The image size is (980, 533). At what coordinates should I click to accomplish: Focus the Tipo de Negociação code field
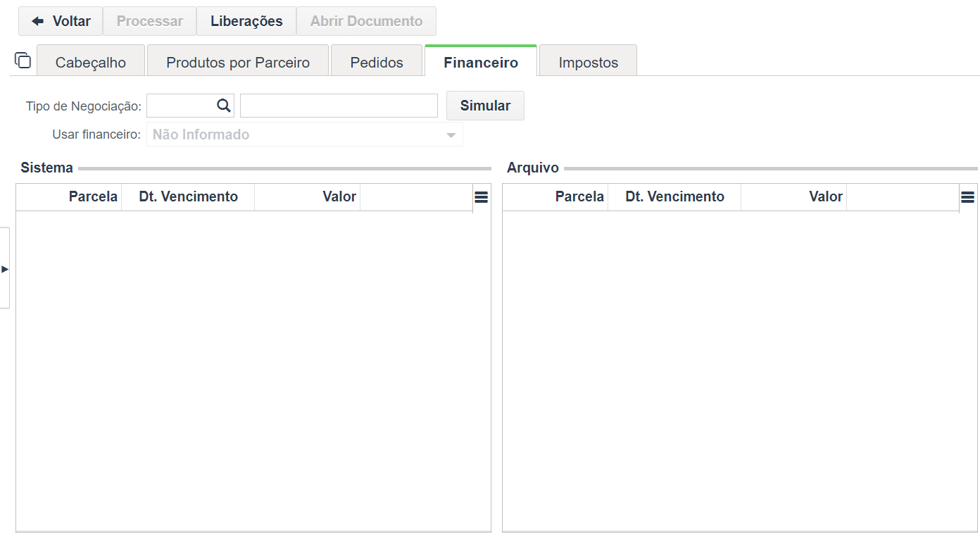pos(181,106)
